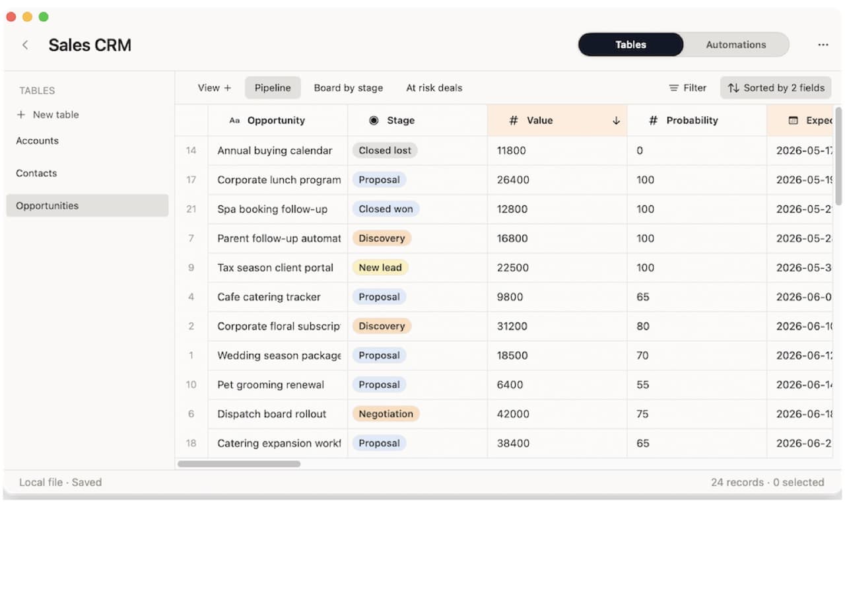Open the Accounts table
Screen dimensions: 845x616
point(87,141)
